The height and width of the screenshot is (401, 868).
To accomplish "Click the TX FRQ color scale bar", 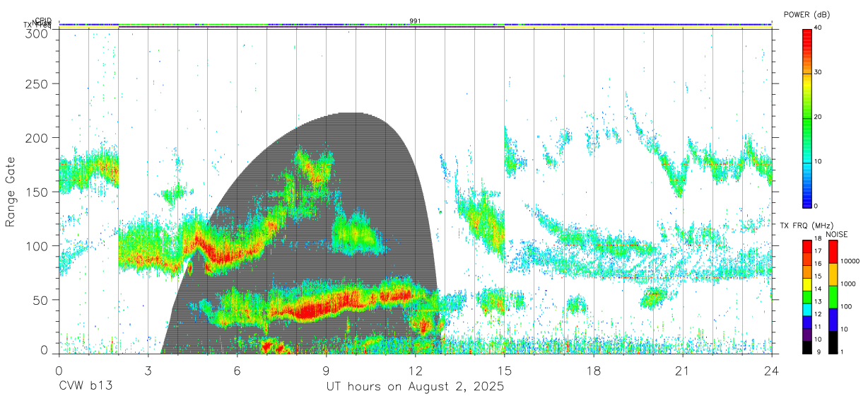I will click(807, 296).
